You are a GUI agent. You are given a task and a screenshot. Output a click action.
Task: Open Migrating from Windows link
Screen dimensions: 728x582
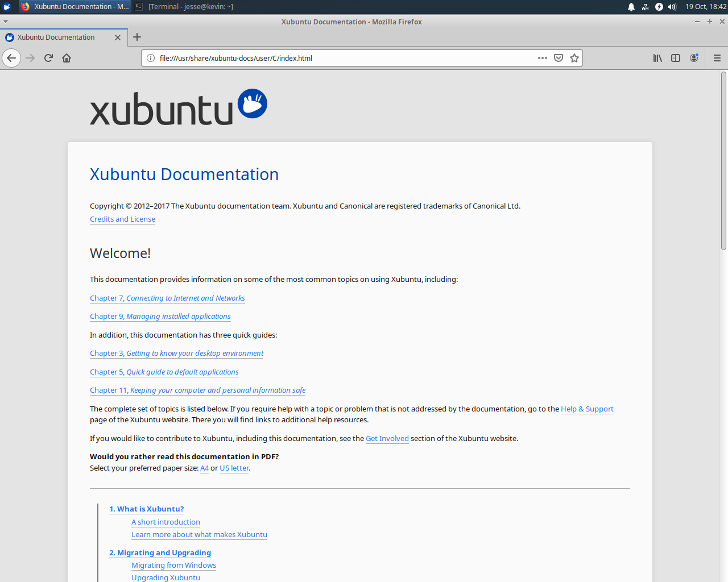pyautogui.click(x=173, y=566)
